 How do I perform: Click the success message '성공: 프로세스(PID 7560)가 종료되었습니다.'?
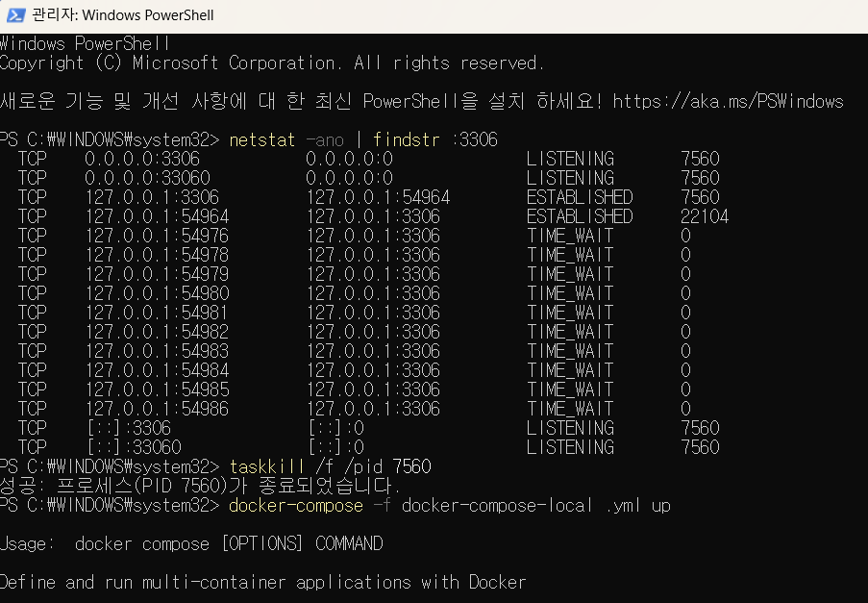coord(200,486)
